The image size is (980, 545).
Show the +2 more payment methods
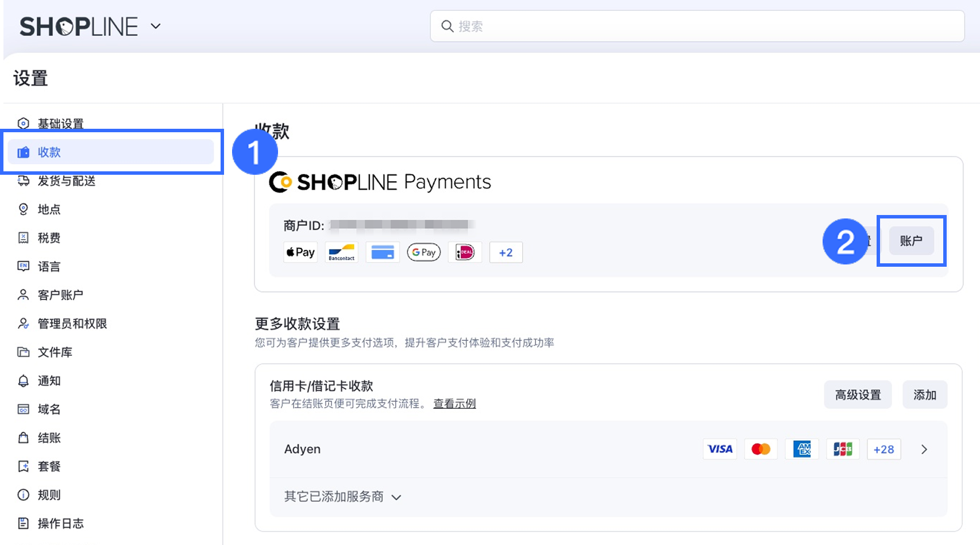[506, 252]
